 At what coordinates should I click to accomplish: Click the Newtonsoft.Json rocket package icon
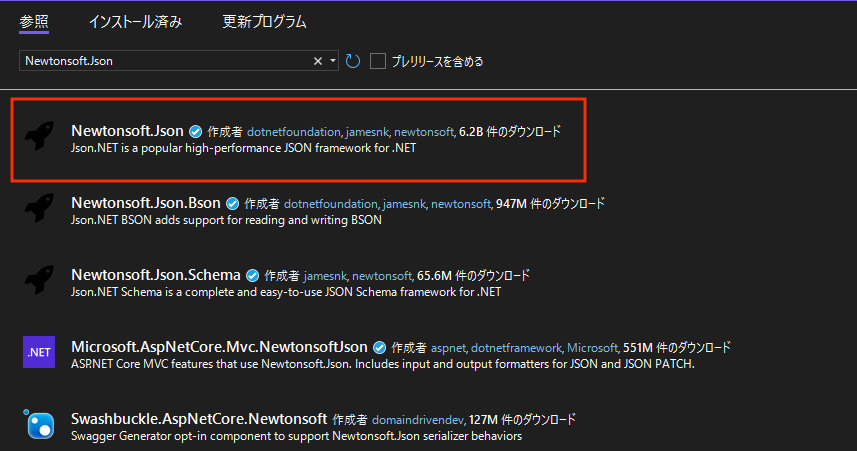point(39,136)
